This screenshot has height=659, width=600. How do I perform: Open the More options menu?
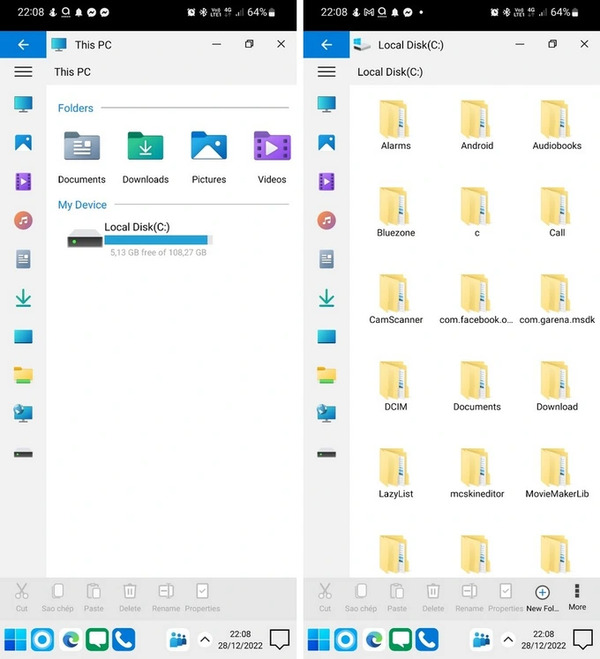tap(577, 597)
